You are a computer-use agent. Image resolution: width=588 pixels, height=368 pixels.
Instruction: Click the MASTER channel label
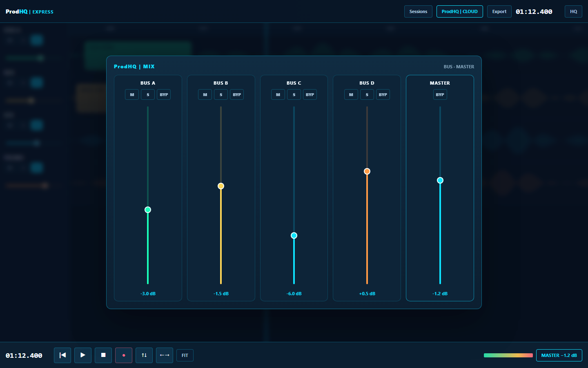(x=440, y=83)
